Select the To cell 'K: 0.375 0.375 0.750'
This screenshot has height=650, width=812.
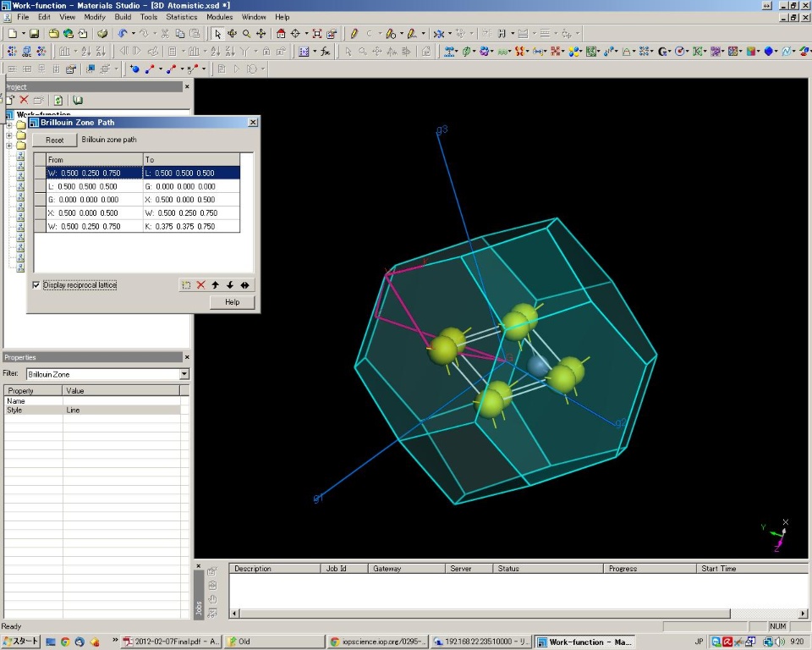pyautogui.click(x=192, y=227)
